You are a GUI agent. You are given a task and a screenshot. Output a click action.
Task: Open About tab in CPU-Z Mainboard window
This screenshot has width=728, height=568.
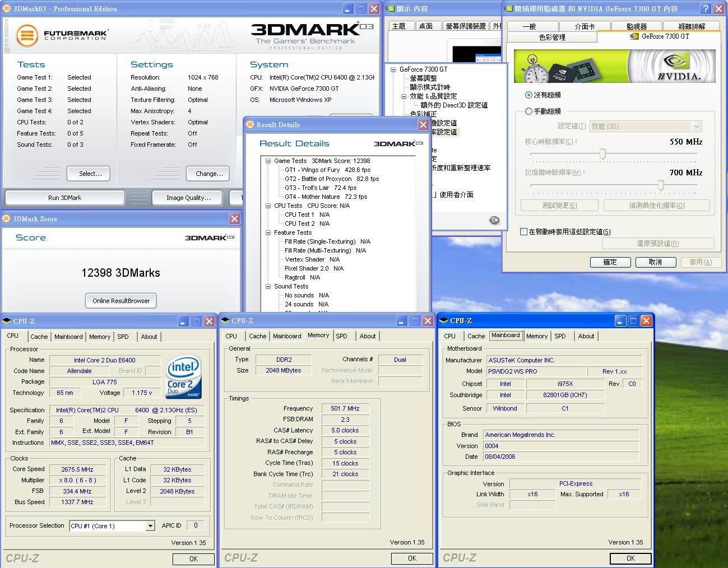tap(586, 336)
